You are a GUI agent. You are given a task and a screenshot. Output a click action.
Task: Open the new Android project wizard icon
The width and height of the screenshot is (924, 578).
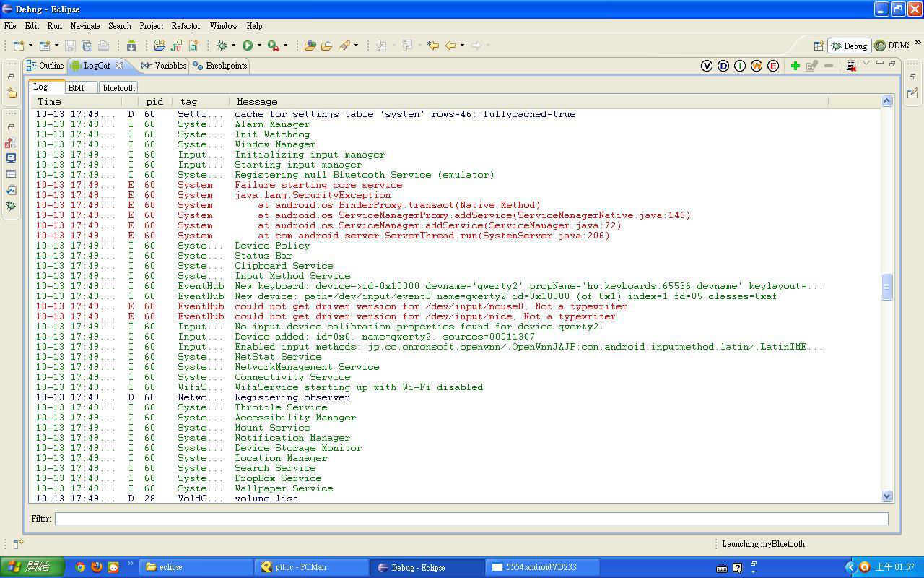click(160, 46)
